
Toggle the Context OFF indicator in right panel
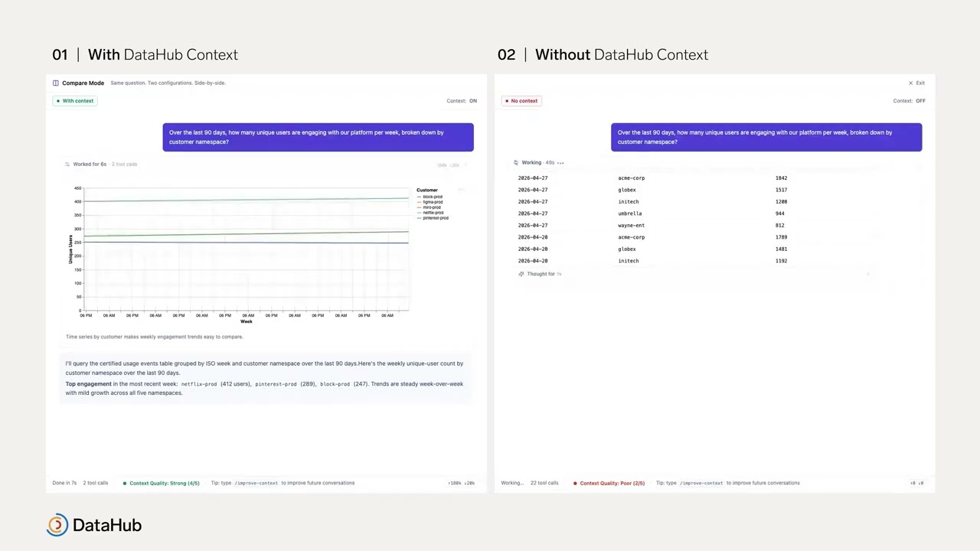(909, 101)
